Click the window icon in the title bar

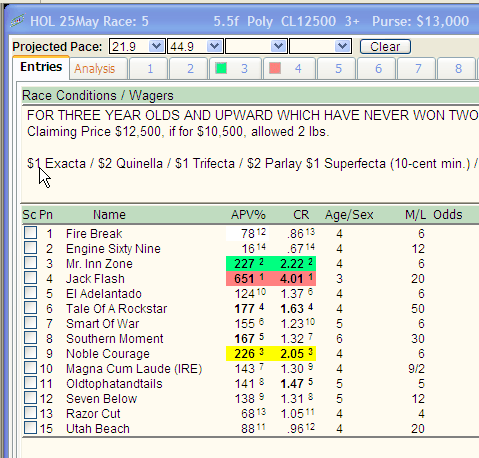coord(18,21)
